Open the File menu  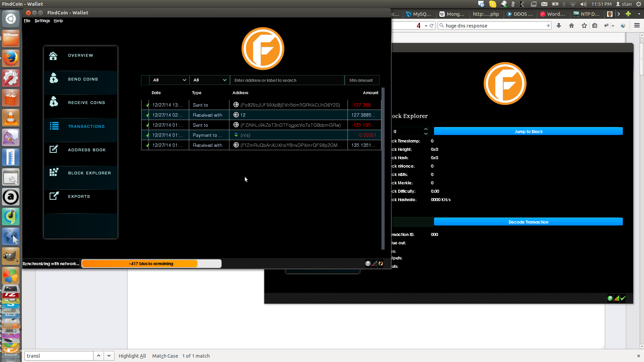pos(27,21)
